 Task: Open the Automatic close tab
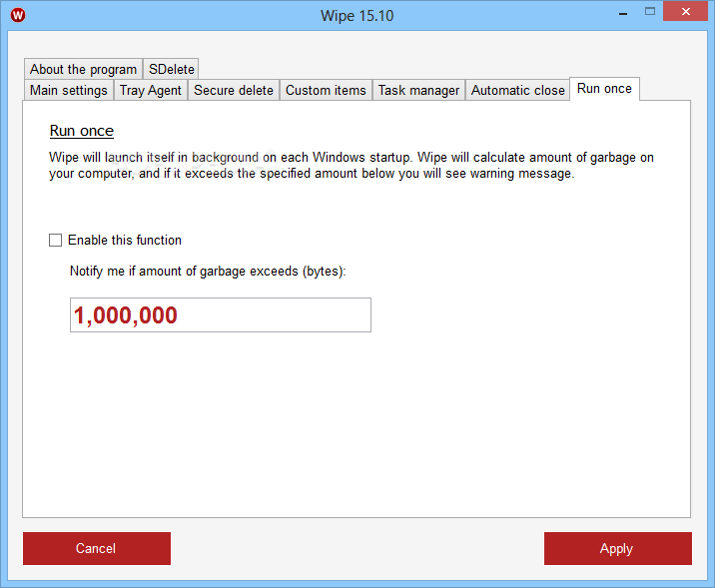click(x=517, y=90)
